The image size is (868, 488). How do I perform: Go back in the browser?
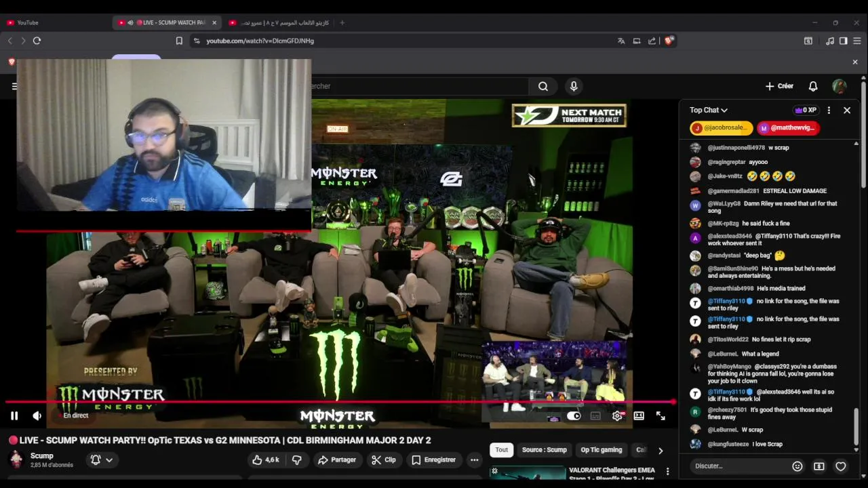click(x=9, y=41)
